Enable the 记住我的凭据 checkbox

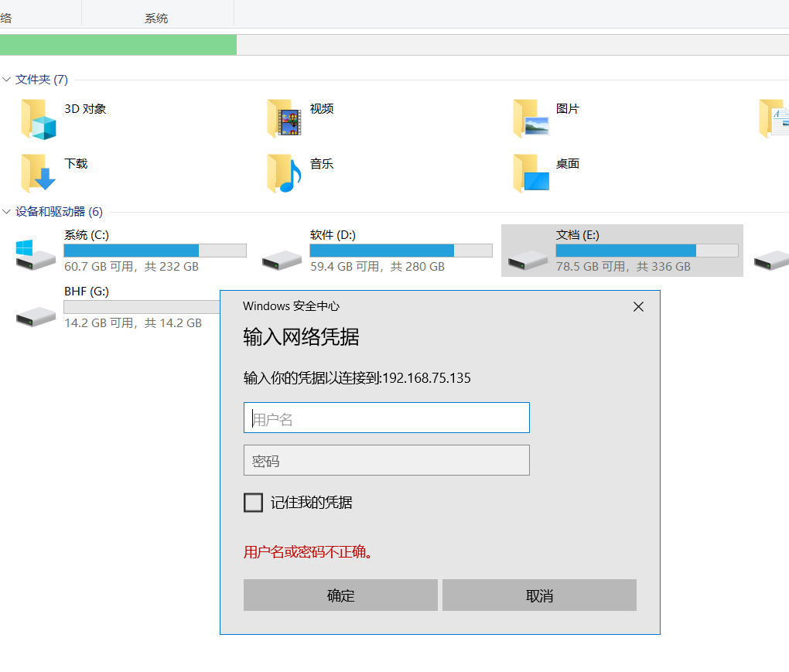[x=253, y=503]
